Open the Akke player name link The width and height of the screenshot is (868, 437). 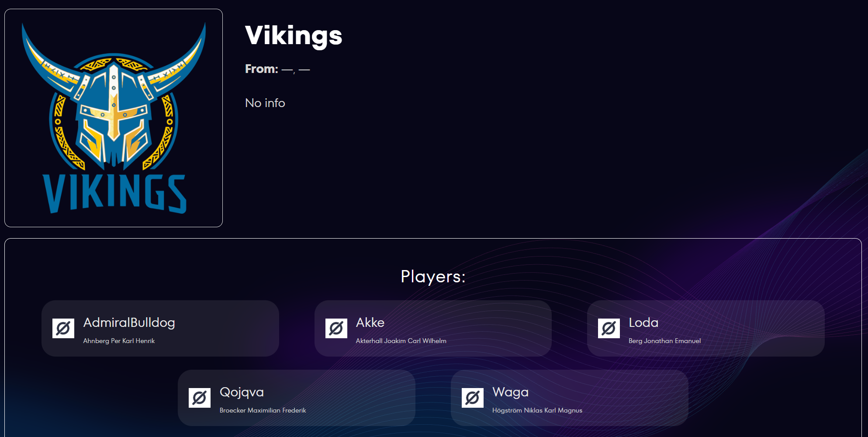[x=370, y=323]
